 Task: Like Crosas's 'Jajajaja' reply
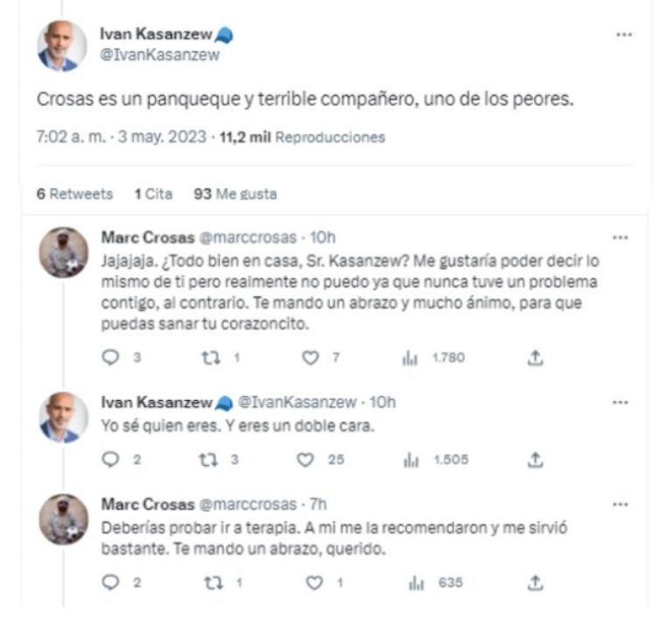[308, 357]
